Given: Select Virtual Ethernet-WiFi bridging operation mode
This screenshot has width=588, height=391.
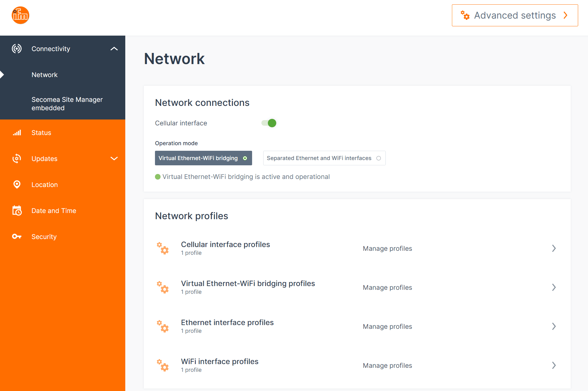Looking at the screenshot, I should pyautogui.click(x=203, y=158).
